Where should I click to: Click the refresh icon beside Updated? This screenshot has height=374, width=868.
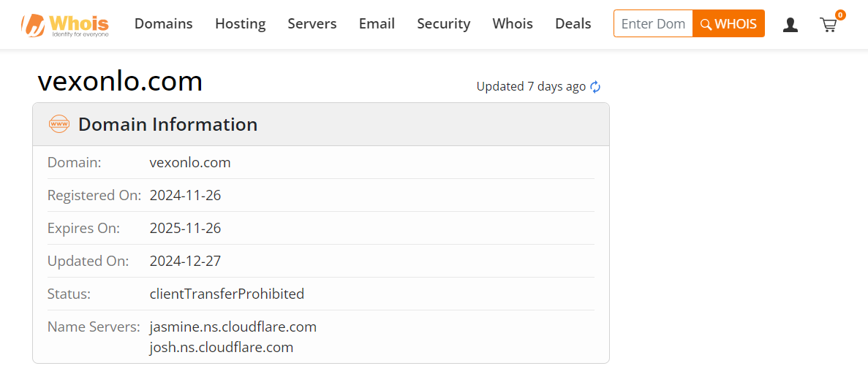[x=595, y=87]
